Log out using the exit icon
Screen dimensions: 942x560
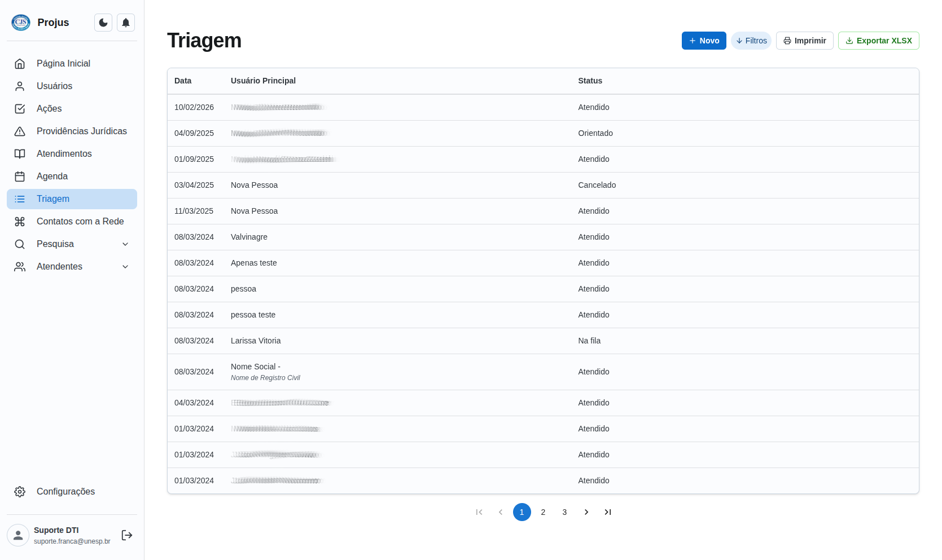pyautogui.click(x=127, y=535)
